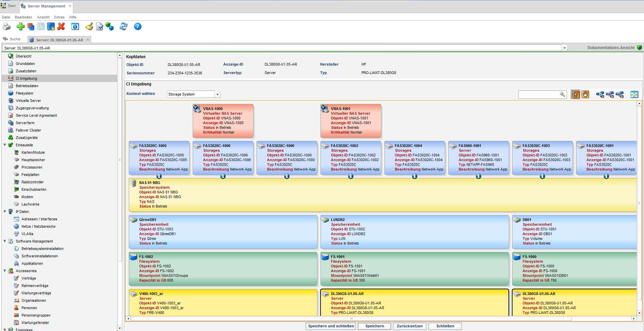The width and height of the screenshot is (644, 331).
Task: Click the FS-1002 filesystem icon
Action: pyautogui.click(x=134, y=257)
